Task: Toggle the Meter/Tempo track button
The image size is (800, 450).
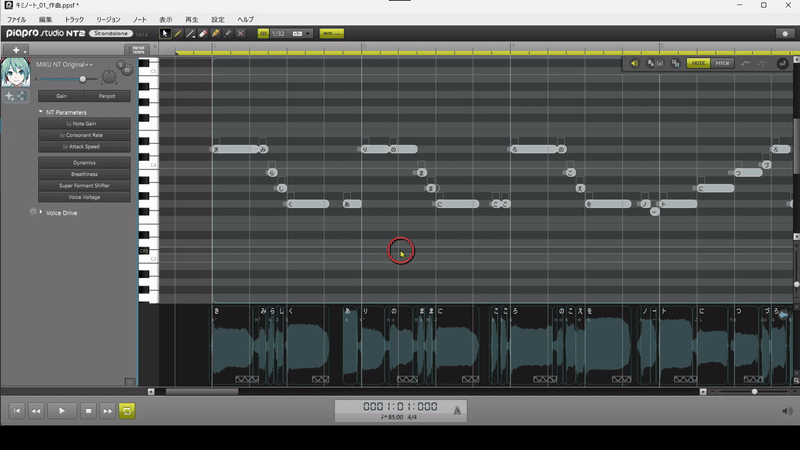Action: 138,50
